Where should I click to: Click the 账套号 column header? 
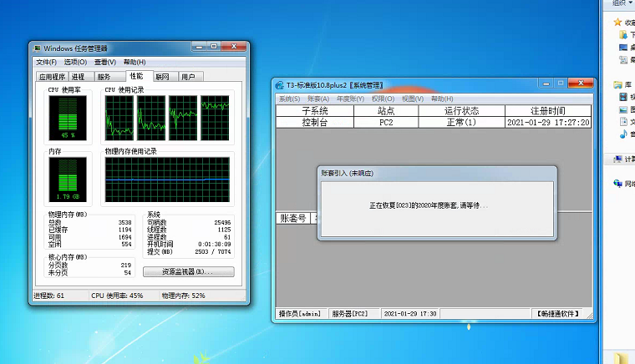point(293,219)
